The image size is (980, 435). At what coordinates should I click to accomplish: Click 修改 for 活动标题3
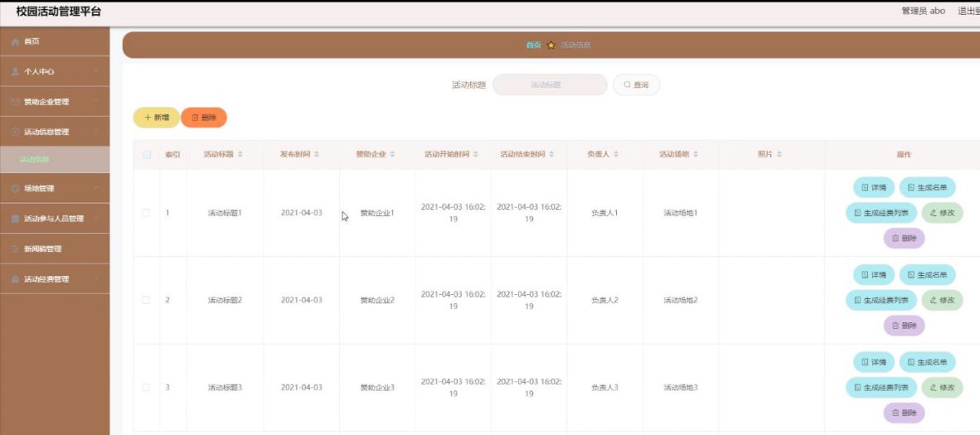click(942, 388)
